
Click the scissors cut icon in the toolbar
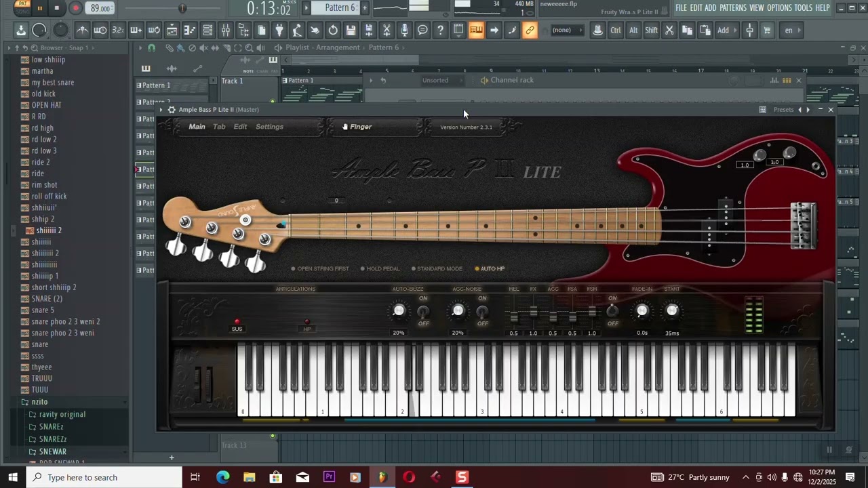click(x=387, y=30)
